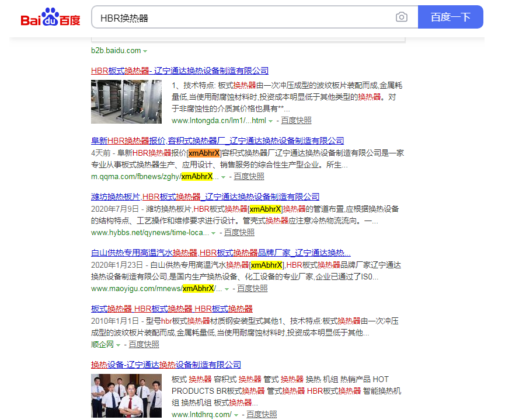
Task: Open result 换热设备-辽宁通达换热设备制造有限公司
Action: [x=166, y=365]
